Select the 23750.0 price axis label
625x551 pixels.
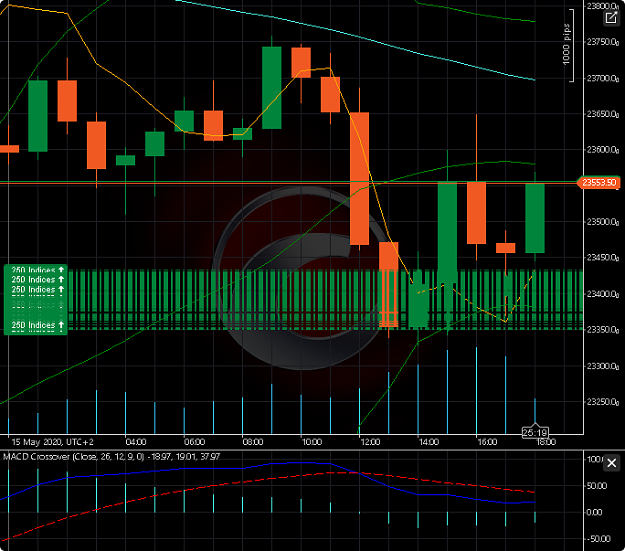click(603, 42)
